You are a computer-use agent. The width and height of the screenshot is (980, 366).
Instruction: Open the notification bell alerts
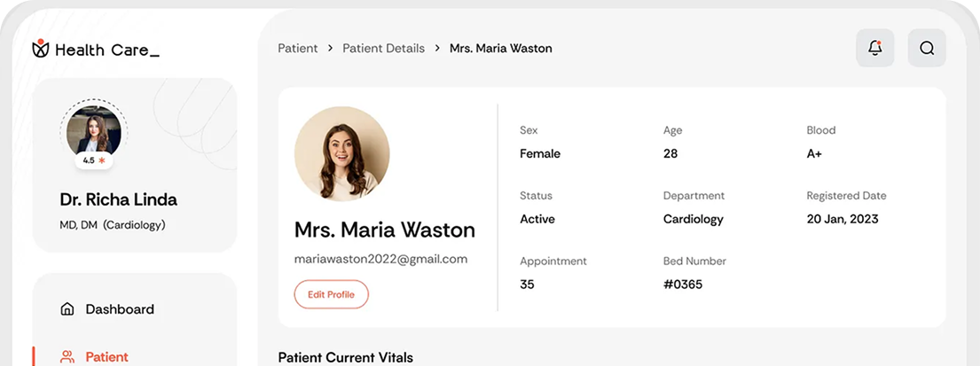click(x=874, y=48)
